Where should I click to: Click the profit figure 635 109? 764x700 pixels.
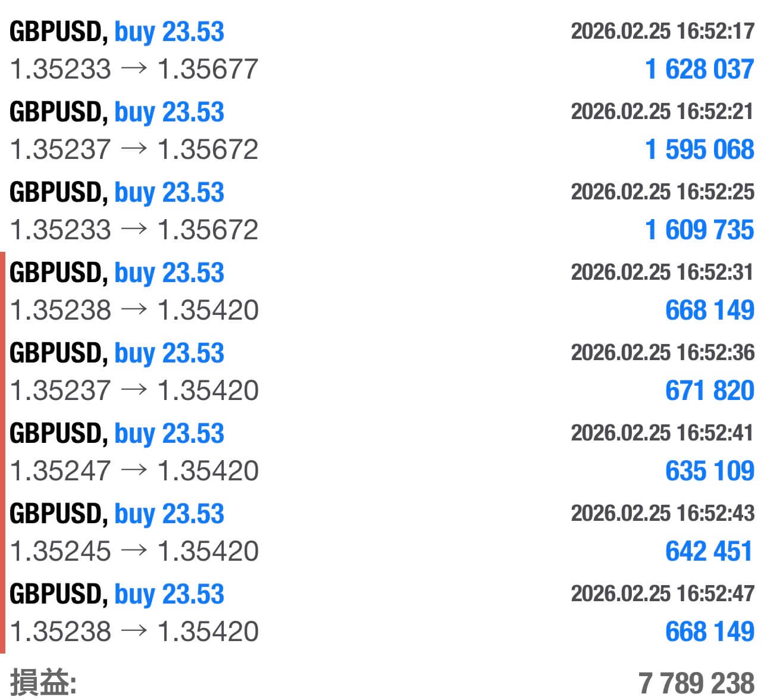point(709,471)
